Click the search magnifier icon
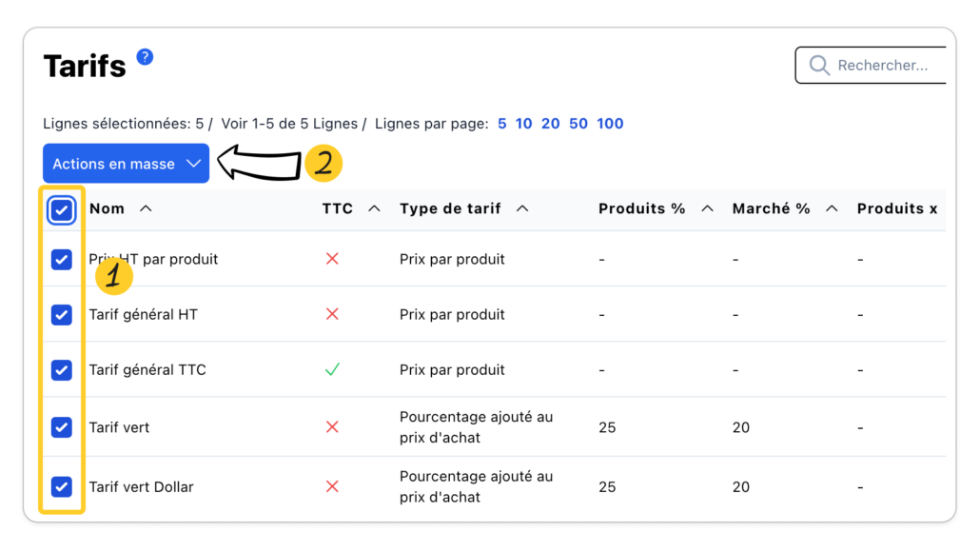980x552 pixels. [818, 66]
